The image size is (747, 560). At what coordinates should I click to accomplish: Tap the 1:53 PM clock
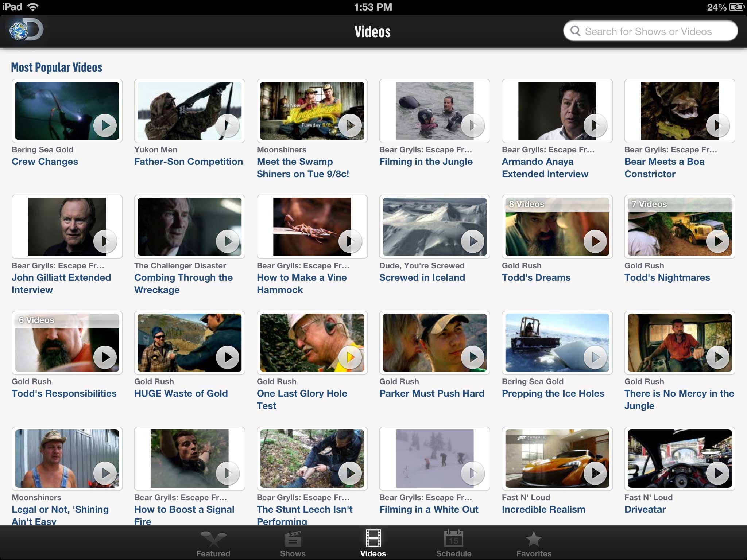pyautogui.click(x=373, y=7)
